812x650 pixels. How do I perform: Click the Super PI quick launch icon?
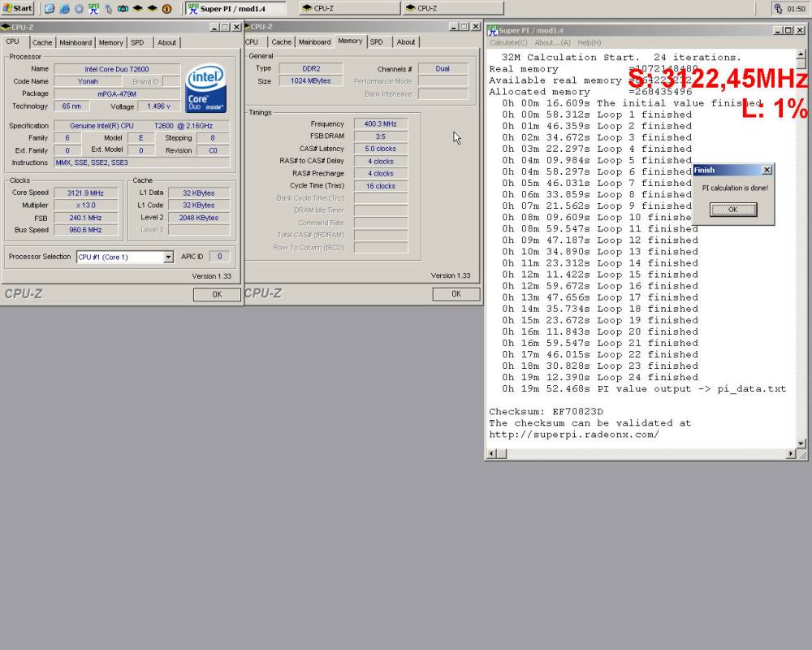tap(93, 9)
